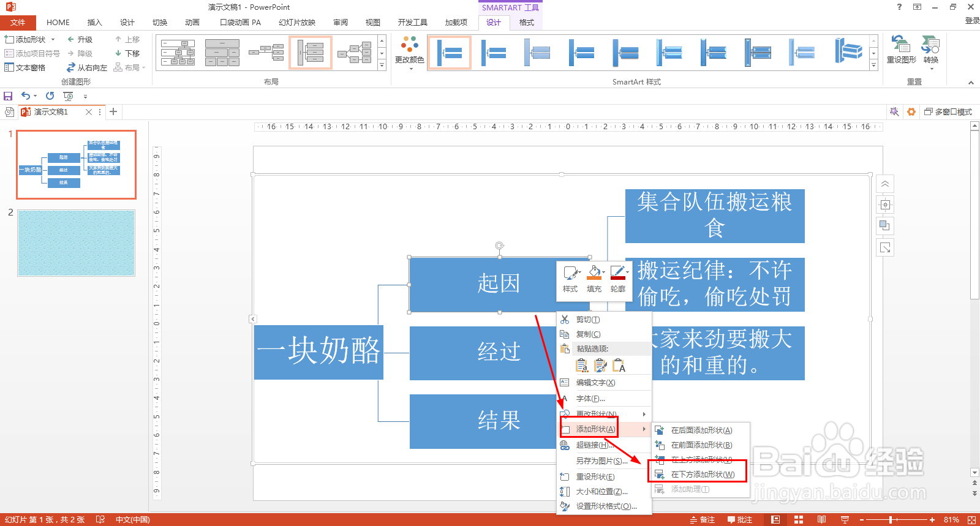Open a new document tab with plus
The height and width of the screenshot is (526, 980).
113,111
